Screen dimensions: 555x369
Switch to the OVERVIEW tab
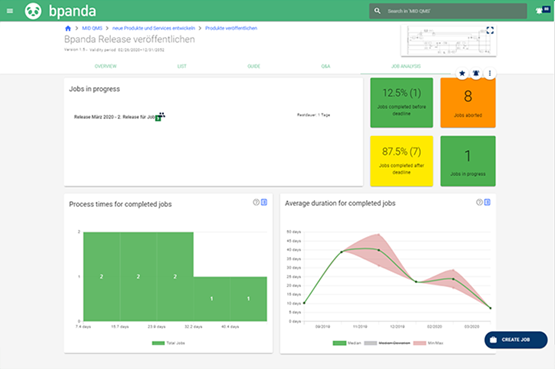[x=105, y=66]
